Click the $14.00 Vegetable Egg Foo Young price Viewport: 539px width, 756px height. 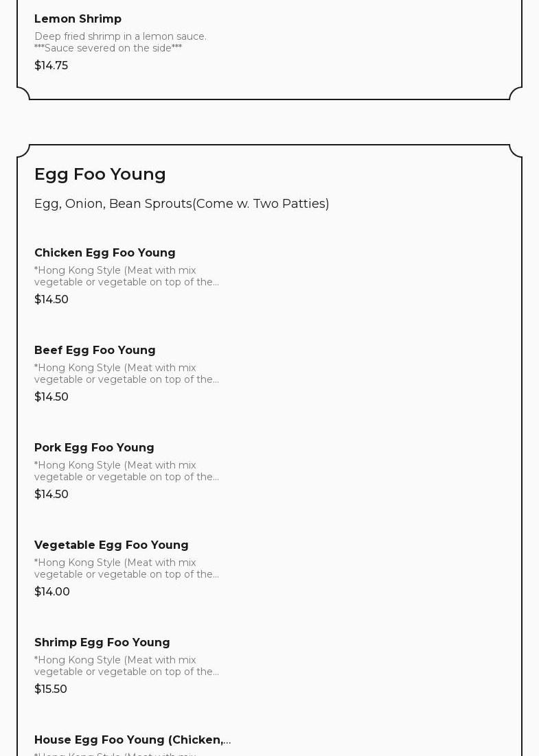52,591
